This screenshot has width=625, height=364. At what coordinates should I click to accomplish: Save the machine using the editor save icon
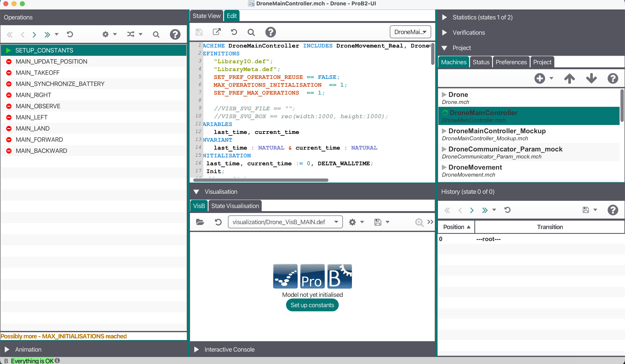pyautogui.click(x=199, y=32)
